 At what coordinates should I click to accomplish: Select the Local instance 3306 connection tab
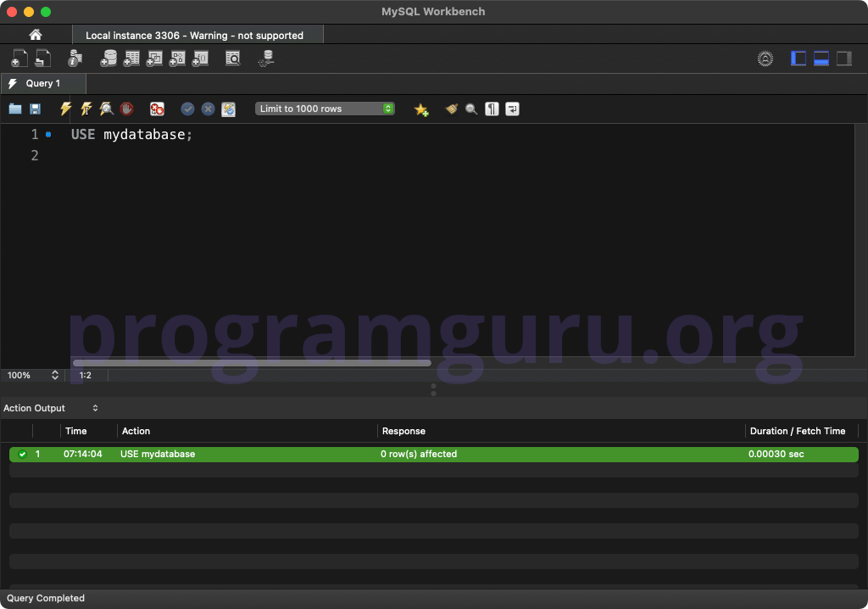click(x=198, y=35)
